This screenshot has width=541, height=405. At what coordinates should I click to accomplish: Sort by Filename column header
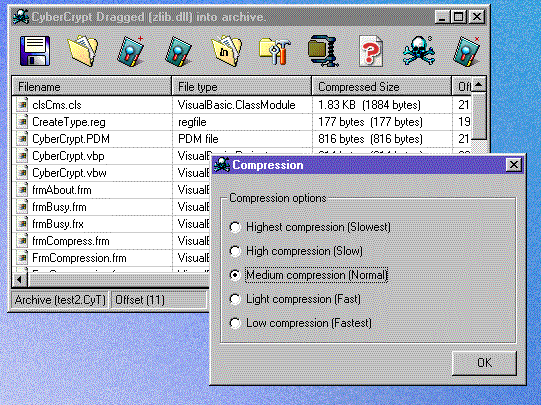[91, 86]
